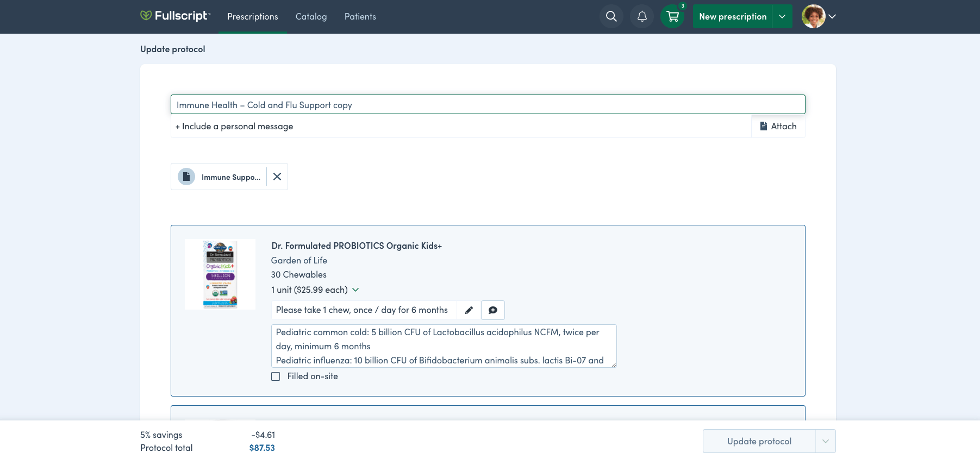The width and height of the screenshot is (980, 459).
Task: Go to the Catalog tab
Action: point(311,16)
